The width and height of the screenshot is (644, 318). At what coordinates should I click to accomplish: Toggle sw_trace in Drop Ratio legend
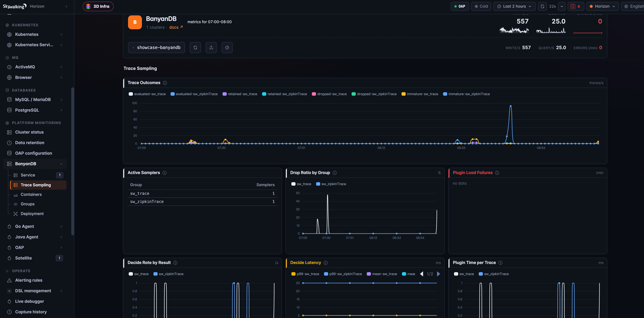(301, 184)
